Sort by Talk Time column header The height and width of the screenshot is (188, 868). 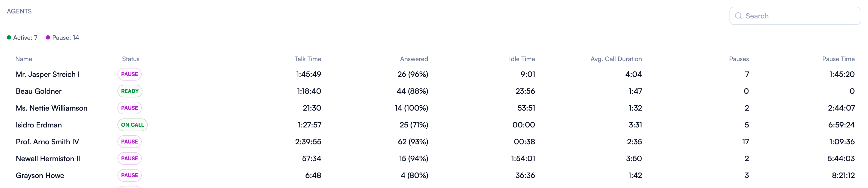point(307,59)
